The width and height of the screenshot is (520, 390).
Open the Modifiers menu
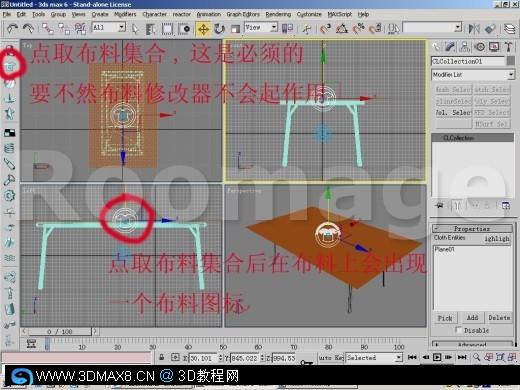125,14
